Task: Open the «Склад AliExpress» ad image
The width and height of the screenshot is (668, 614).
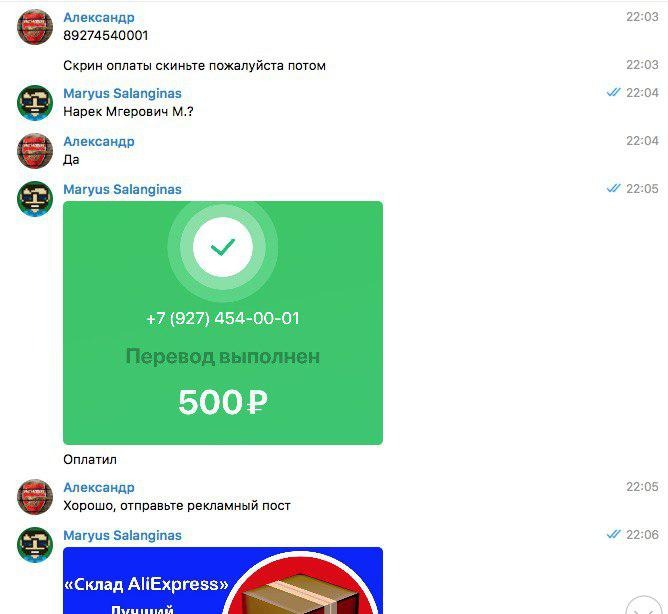Action: point(223,580)
